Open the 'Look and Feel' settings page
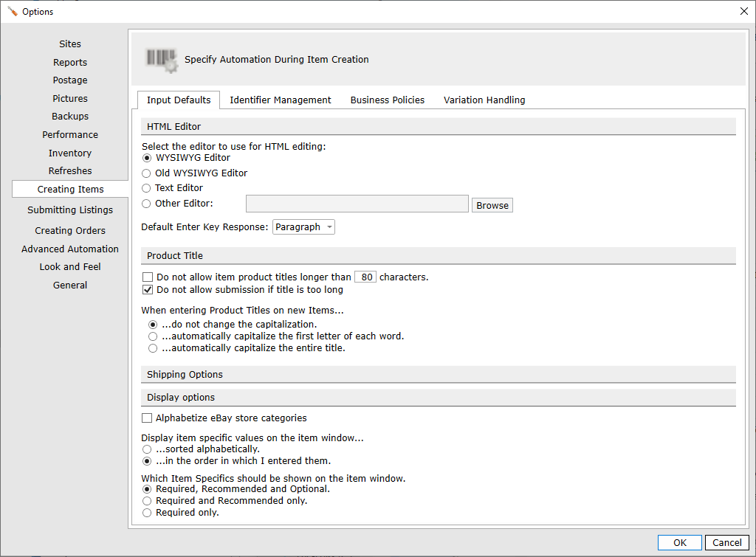756x557 pixels. 69,266
